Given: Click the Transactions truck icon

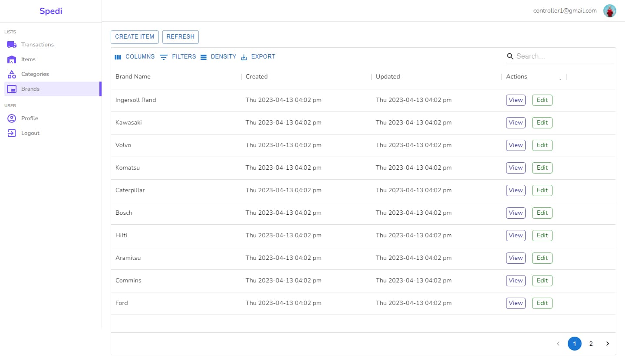Looking at the screenshot, I should point(12,45).
